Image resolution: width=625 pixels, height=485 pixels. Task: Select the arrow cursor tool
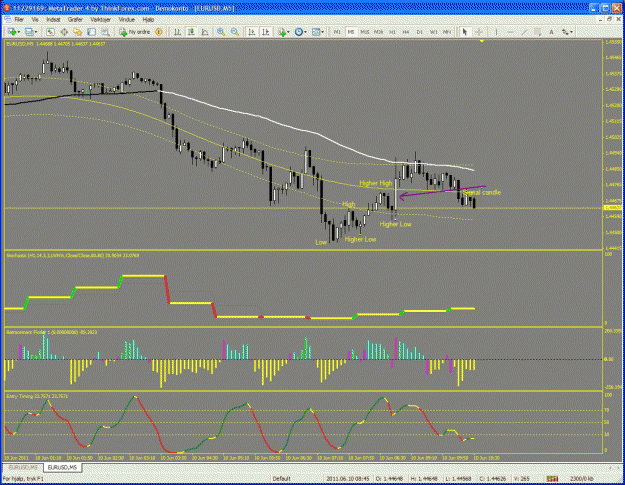tap(464, 32)
